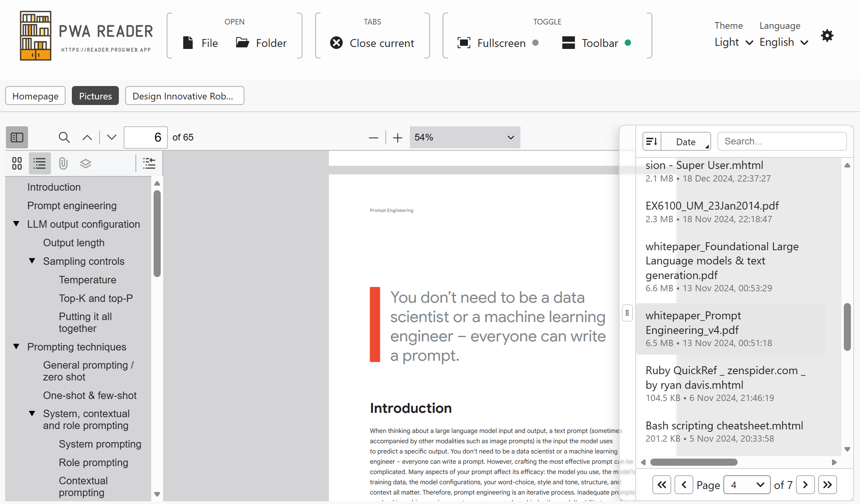Show the document outline panel
Screen dimensions: 860x504
[x=39, y=163]
